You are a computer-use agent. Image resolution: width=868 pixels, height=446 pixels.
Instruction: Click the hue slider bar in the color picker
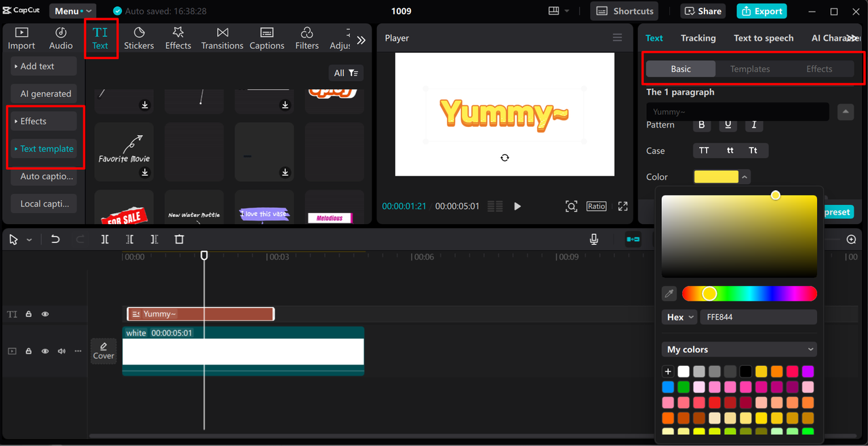coord(749,293)
